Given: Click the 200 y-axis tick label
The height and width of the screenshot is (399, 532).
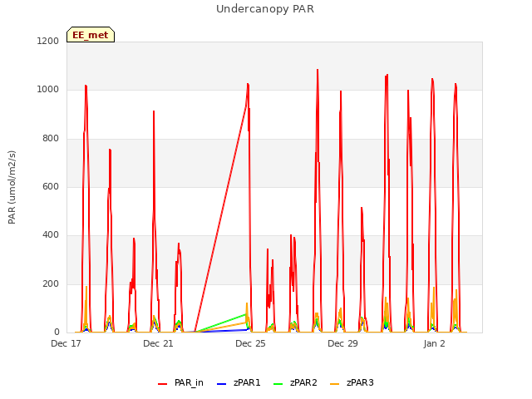Looking at the screenshot, I should [51, 283].
